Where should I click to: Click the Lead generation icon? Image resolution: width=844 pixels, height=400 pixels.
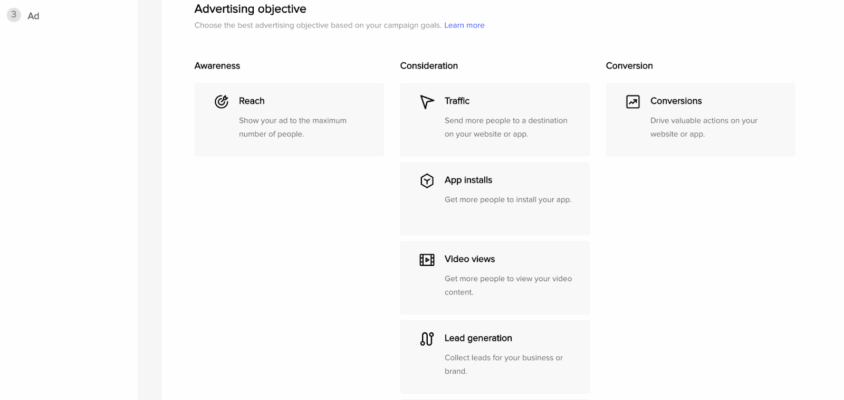(x=427, y=339)
